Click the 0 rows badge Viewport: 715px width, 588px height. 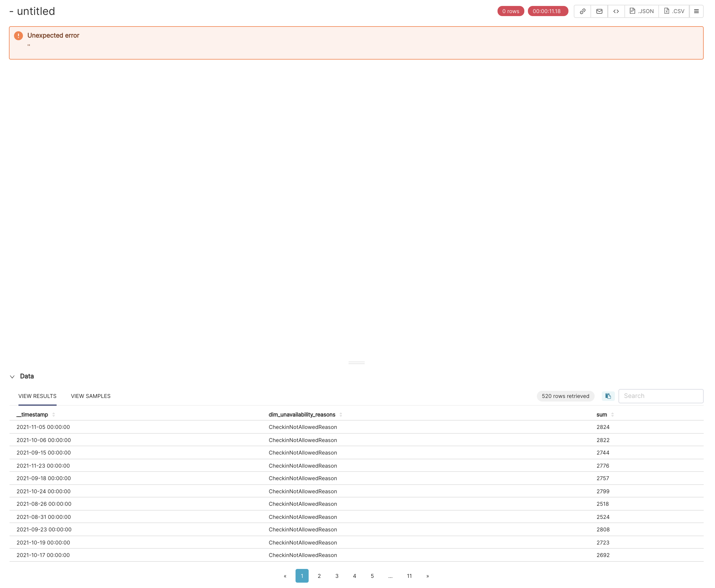click(x=510, y=11)
